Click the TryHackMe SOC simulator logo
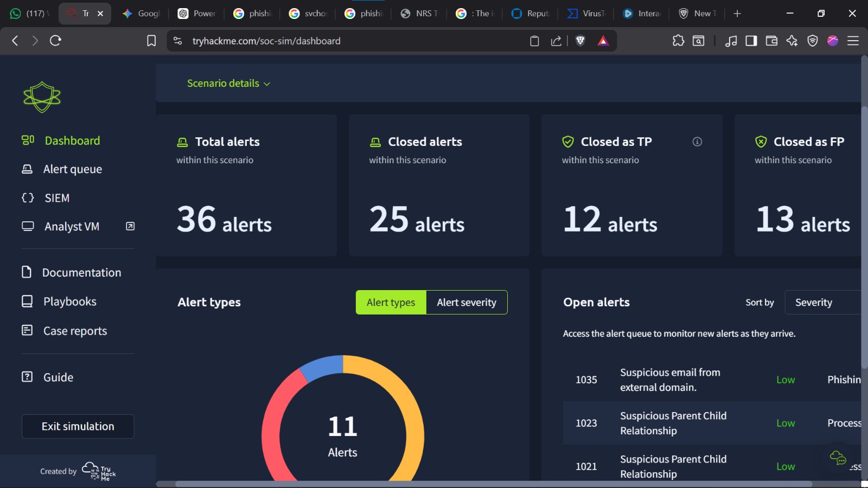Image resolution: width=868 pixels, height=488 pixels. [x=42, y=97]
